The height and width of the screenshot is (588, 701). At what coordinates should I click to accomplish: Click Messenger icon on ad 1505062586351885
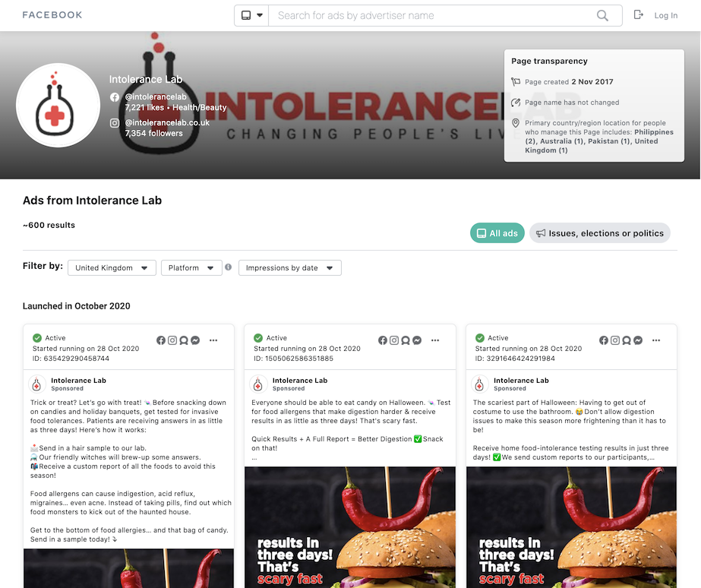point(417,340)
